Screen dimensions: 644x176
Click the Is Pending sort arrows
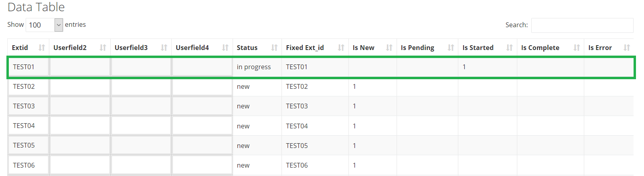click(x=451, y=48)
